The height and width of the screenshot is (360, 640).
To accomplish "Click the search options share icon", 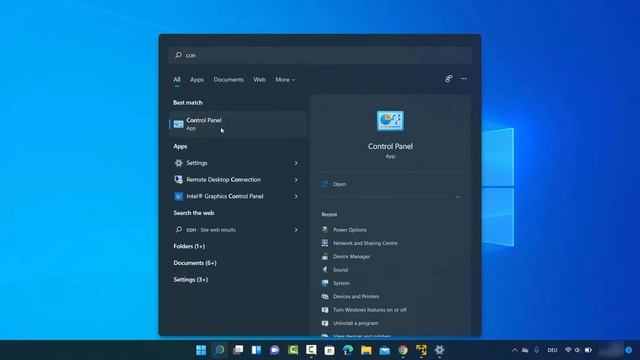I will tap(449, 79).
